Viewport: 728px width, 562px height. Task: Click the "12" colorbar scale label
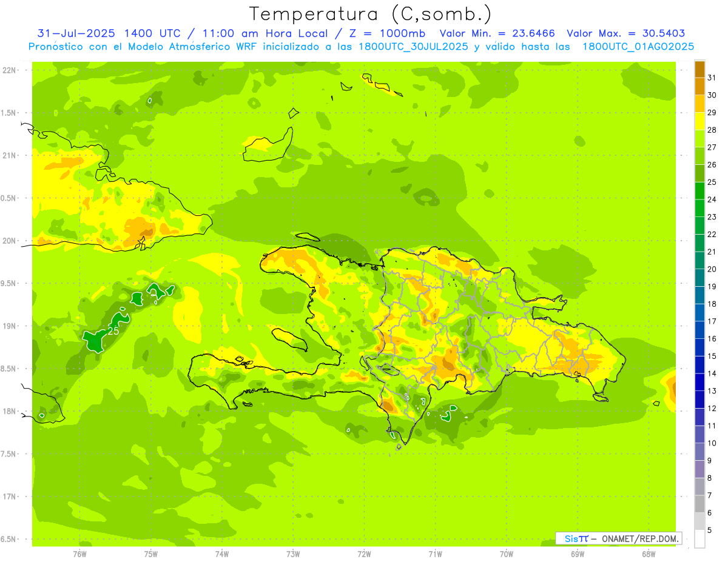tap(712, 409)
